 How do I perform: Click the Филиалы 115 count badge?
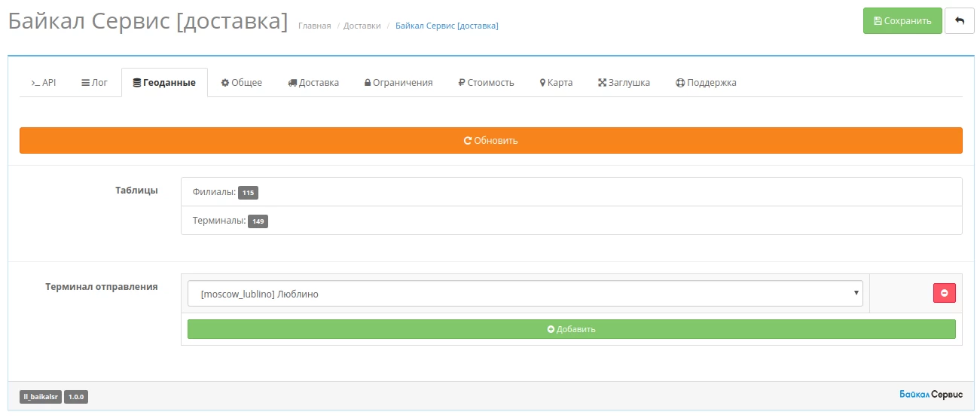pyautogui.click(x=248, y=193)
